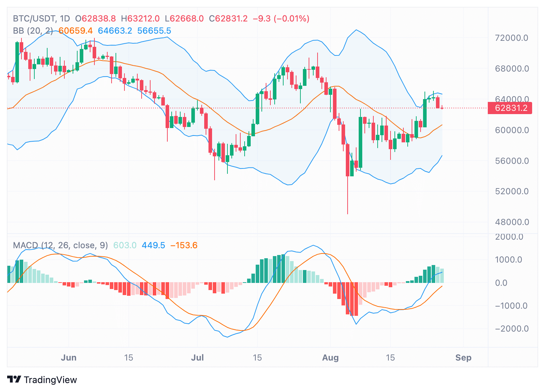The width and height of the screenshot is (545, 392).
Task: Click the orange signal value −153.6
Action: (184, 245)
